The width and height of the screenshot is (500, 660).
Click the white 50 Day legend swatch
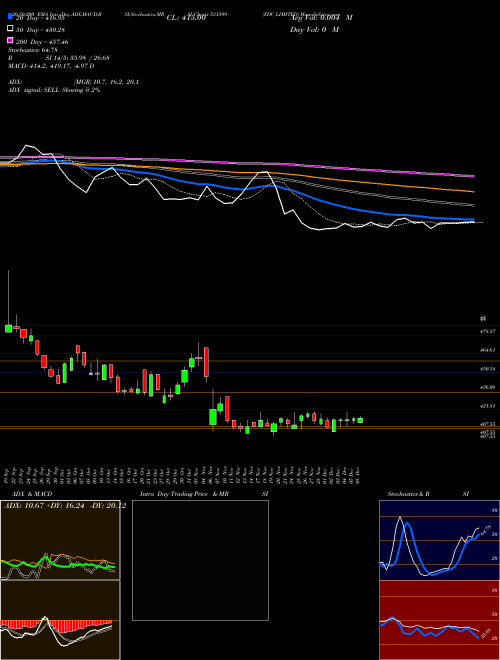point(10,29)
